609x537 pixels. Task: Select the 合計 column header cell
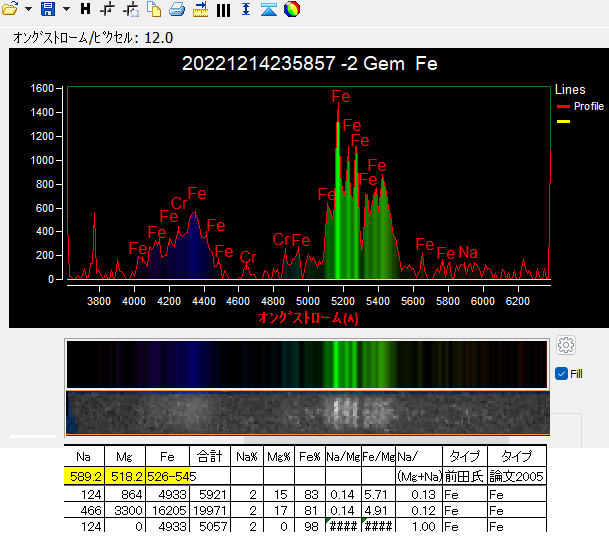point(210,456)
